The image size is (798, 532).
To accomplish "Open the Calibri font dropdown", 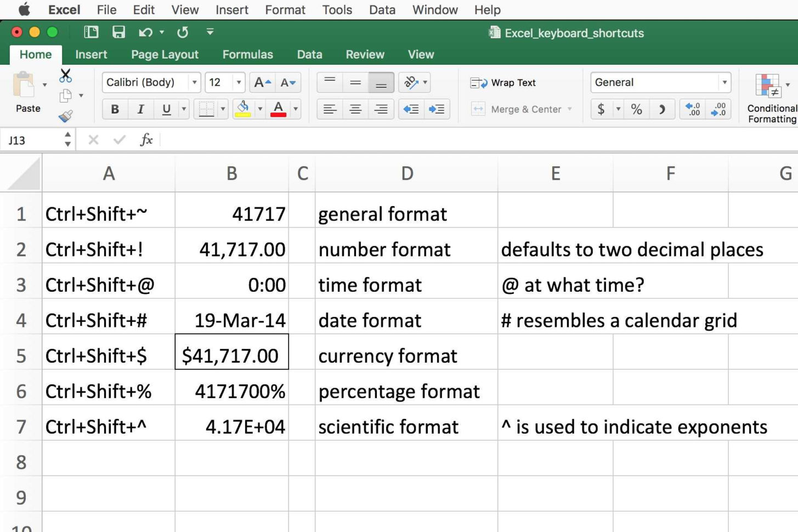I will point(194,82).
